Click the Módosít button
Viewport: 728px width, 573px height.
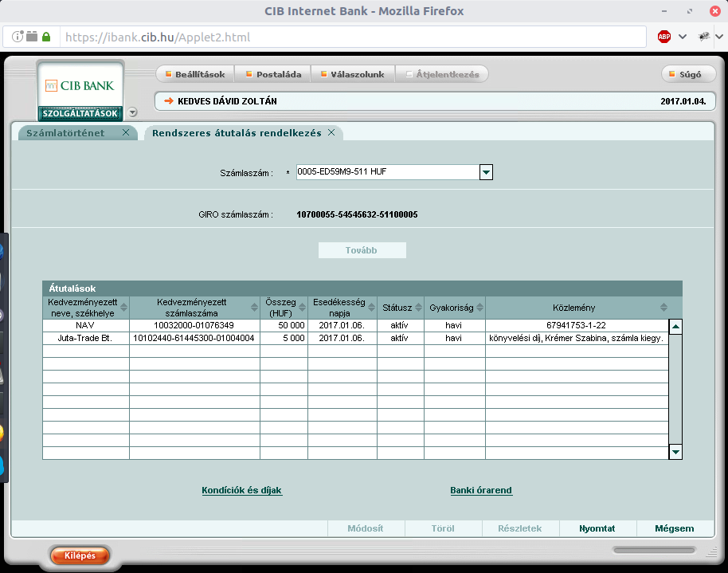[366, 528]
